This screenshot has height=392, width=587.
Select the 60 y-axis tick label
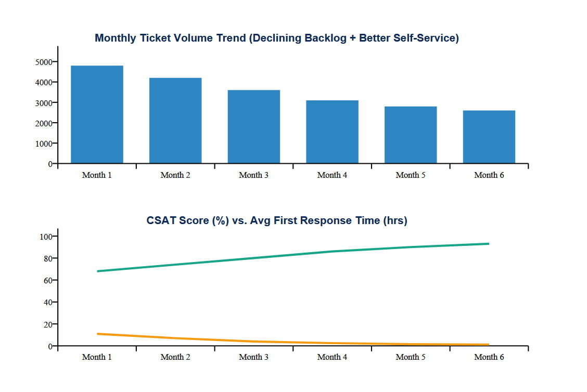tap(48, 281)
